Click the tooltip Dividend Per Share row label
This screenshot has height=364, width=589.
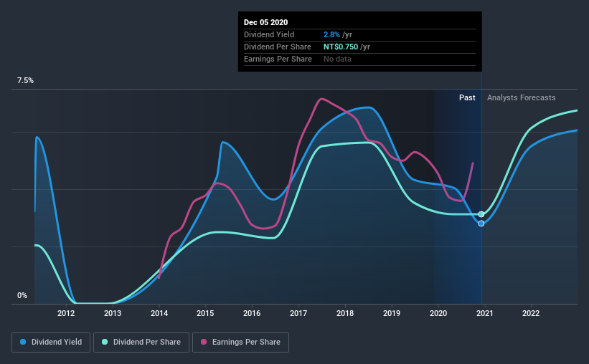[x=277, y=47]
